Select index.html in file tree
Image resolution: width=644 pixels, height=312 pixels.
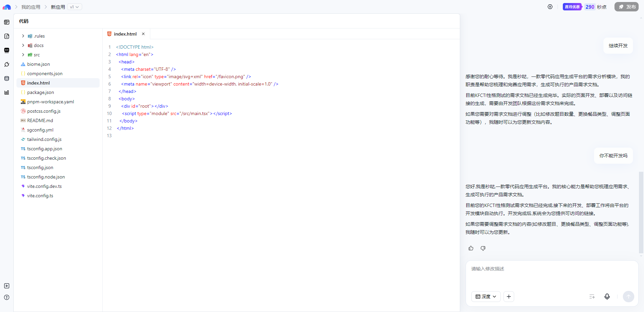point(58,83)
